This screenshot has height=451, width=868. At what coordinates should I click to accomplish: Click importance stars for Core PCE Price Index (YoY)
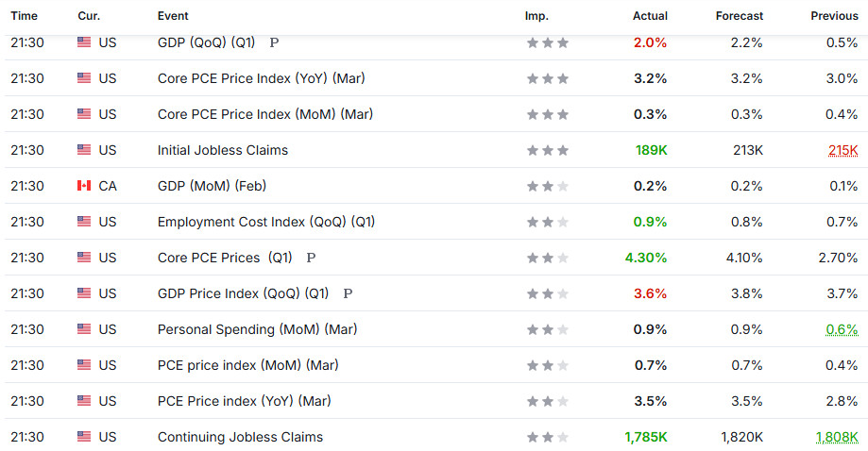pyautogui.click(x=548, y=78)
